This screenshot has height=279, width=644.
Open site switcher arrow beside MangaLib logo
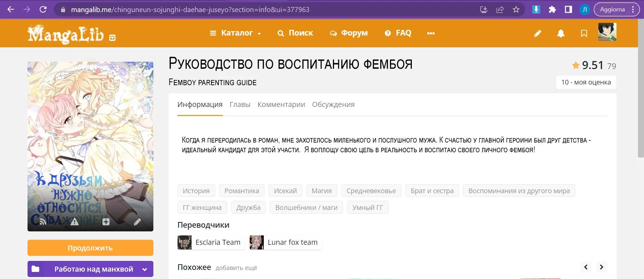click(x=112, y=38)
